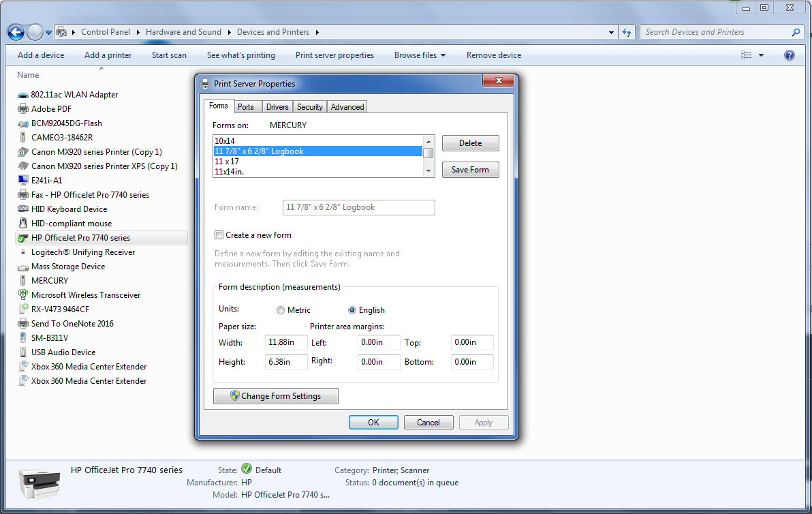Screen dimensions: 812x514
Task: Click the CAMEO3-18462R device icon
Action: click(22, 137)
